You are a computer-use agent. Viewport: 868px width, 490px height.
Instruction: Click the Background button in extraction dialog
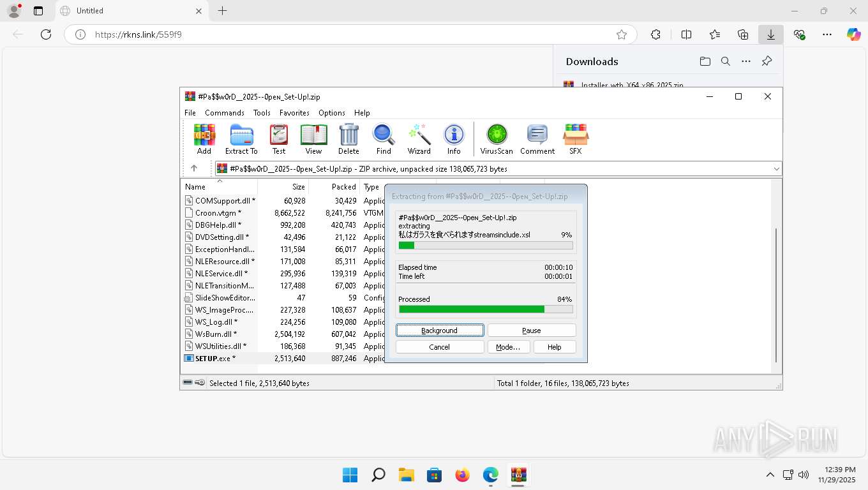[440, 330]
